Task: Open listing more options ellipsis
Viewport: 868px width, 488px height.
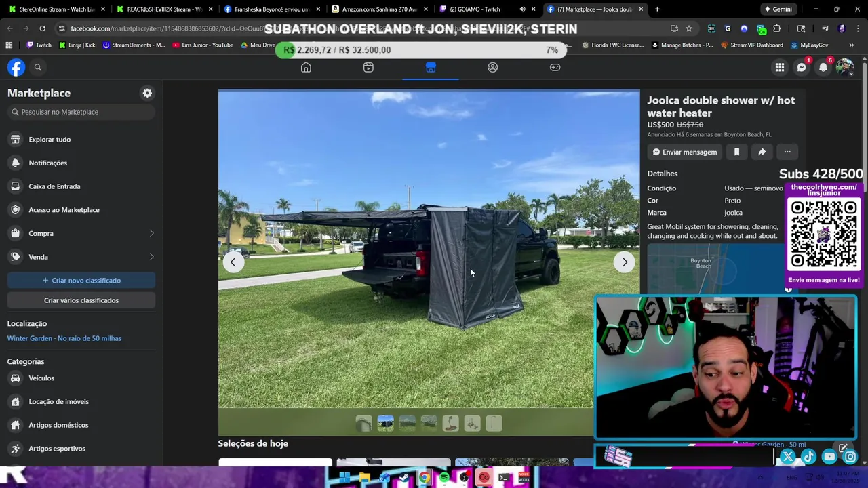Action: [x=787, y=152]
